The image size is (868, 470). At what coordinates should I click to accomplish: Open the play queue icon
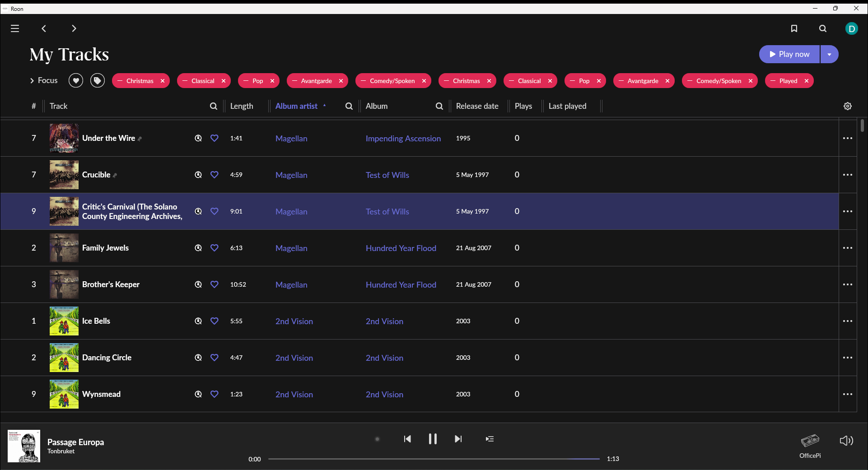pos(490,439)
